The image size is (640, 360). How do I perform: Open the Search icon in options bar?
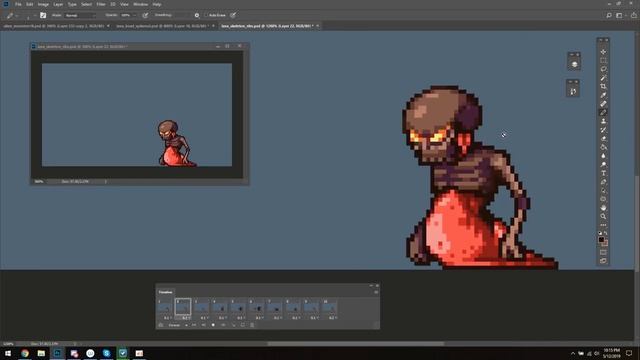609,15
